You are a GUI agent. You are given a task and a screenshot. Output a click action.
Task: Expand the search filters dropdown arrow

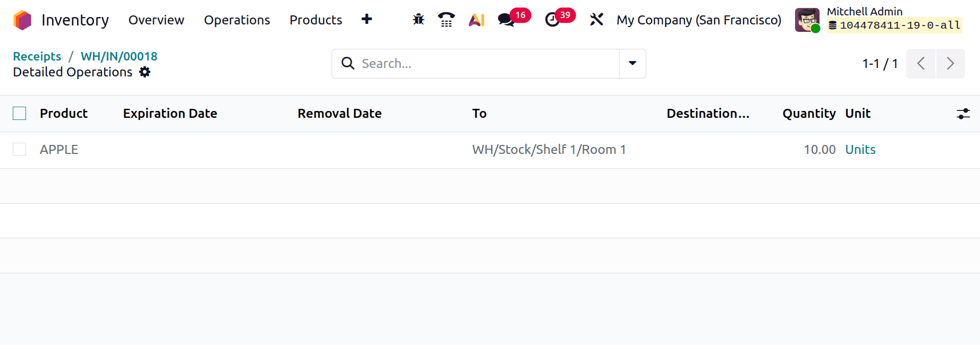[x=632, y=63]
